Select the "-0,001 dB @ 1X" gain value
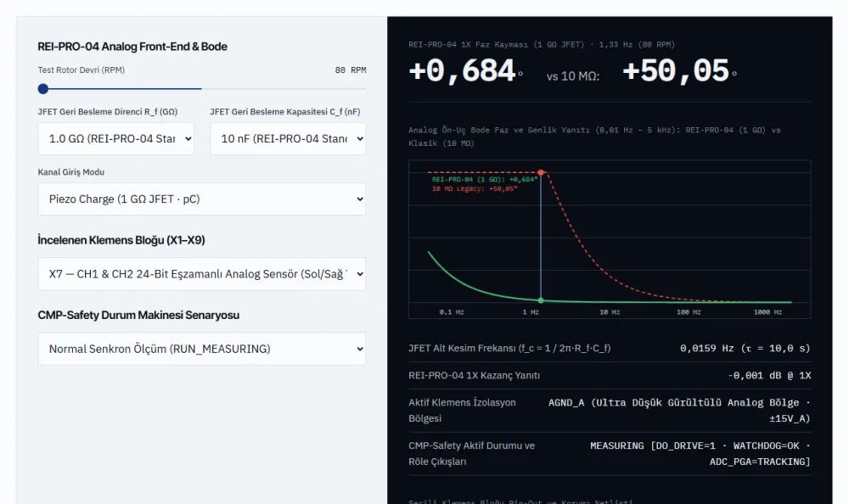The width and height of the screenshot is (849, 504). coord(769,375)
